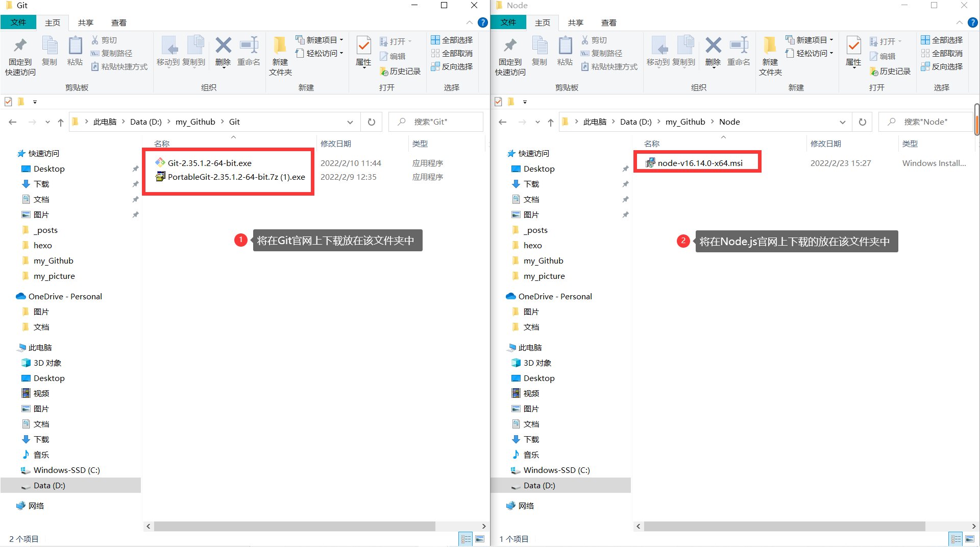This screenshot has height=547, width=980.
Task: Click the refresh button in Git address bar
Action: [x=372, y=122]
